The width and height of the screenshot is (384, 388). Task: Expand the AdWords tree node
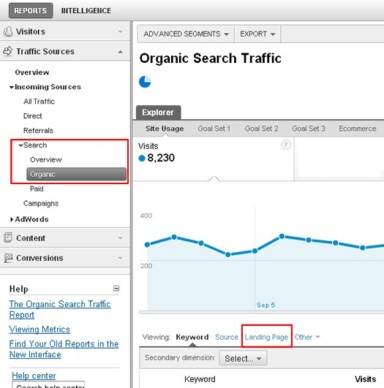click(x=12, y=219)
